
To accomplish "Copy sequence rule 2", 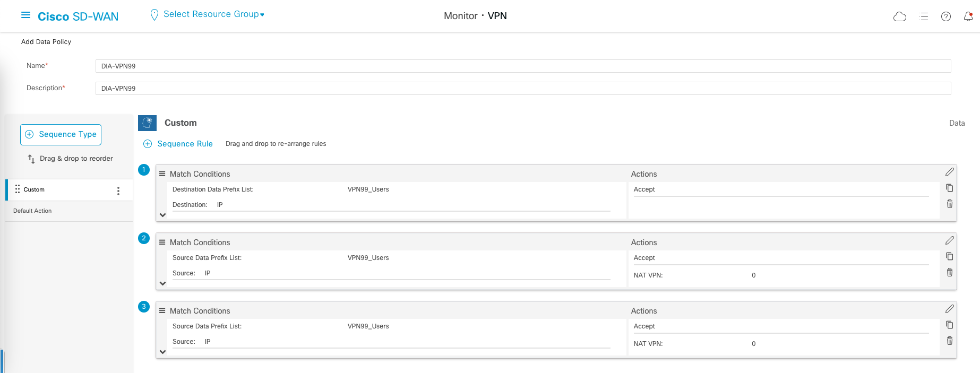I will (950, 256).
